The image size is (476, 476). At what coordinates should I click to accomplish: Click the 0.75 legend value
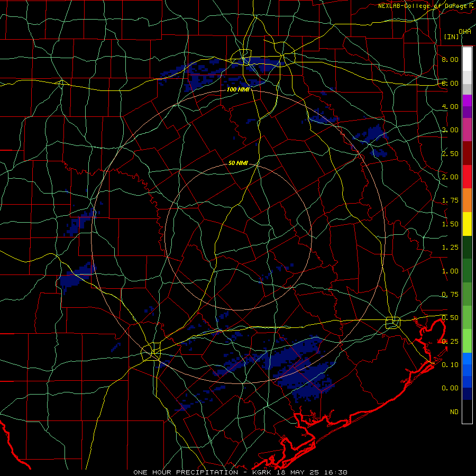pos(450,295)
